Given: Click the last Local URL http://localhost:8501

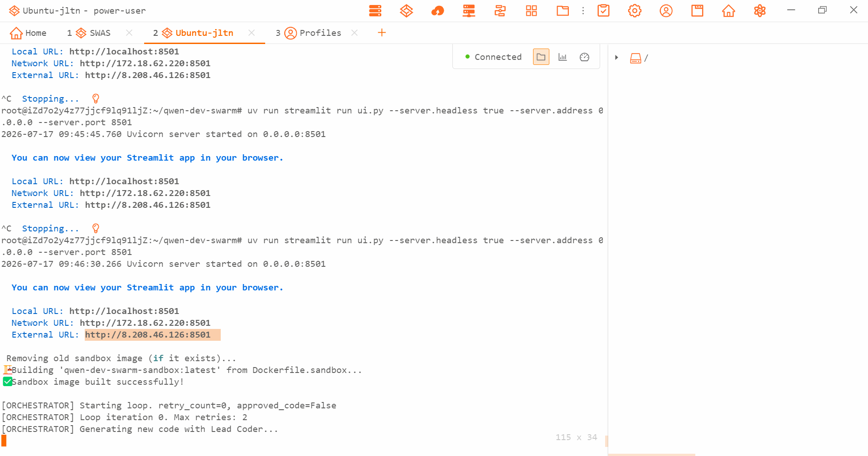Looking at the screenshot, I should tap(124, 311).
